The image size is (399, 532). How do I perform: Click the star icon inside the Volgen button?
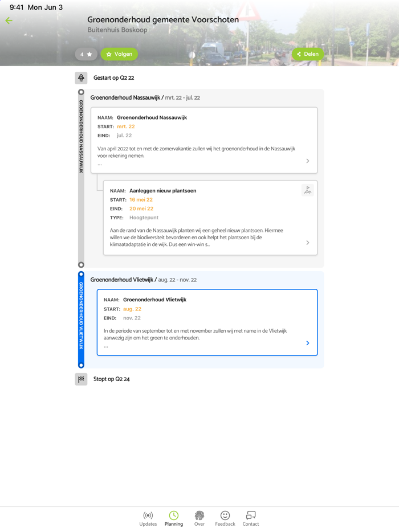pos(110,54)
